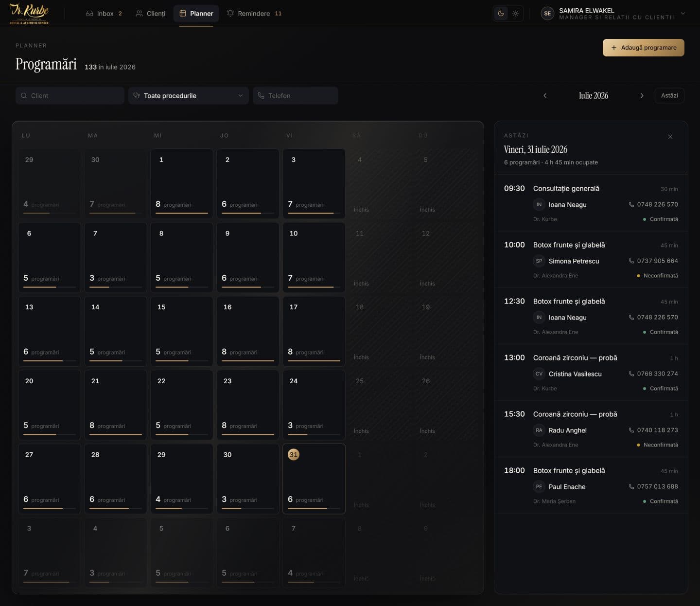This screenshot has height=606, width=700.
Task: Select July 10 calendar day
Action: click(x=314, y=257)
